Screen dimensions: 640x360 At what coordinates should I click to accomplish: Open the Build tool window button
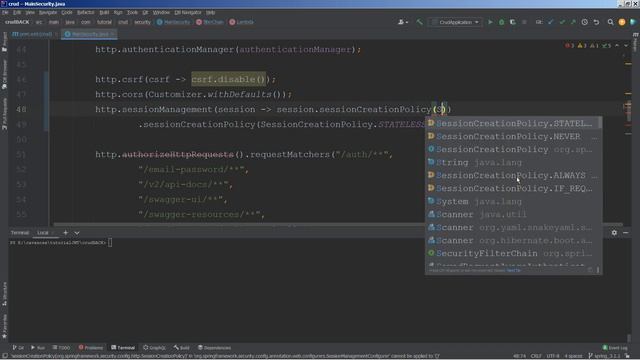[x=181, y=348]
